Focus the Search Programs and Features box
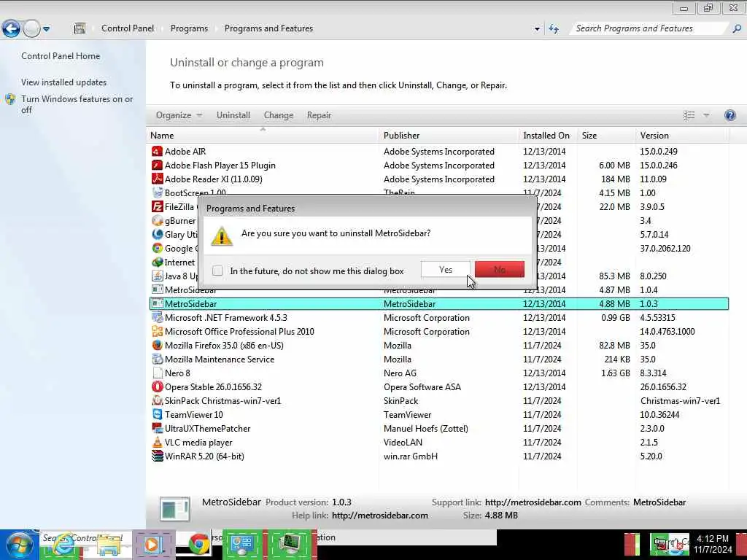 649,28
